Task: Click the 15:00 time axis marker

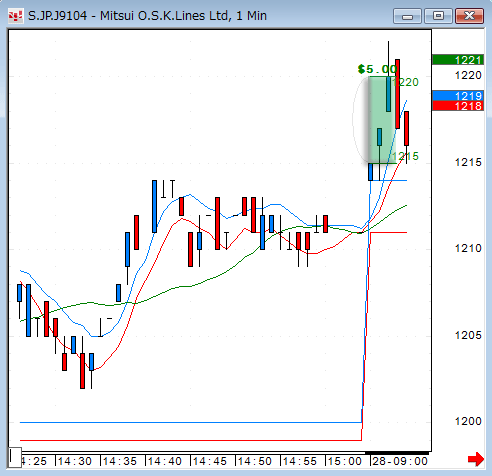Action: [x=345, y=461]
